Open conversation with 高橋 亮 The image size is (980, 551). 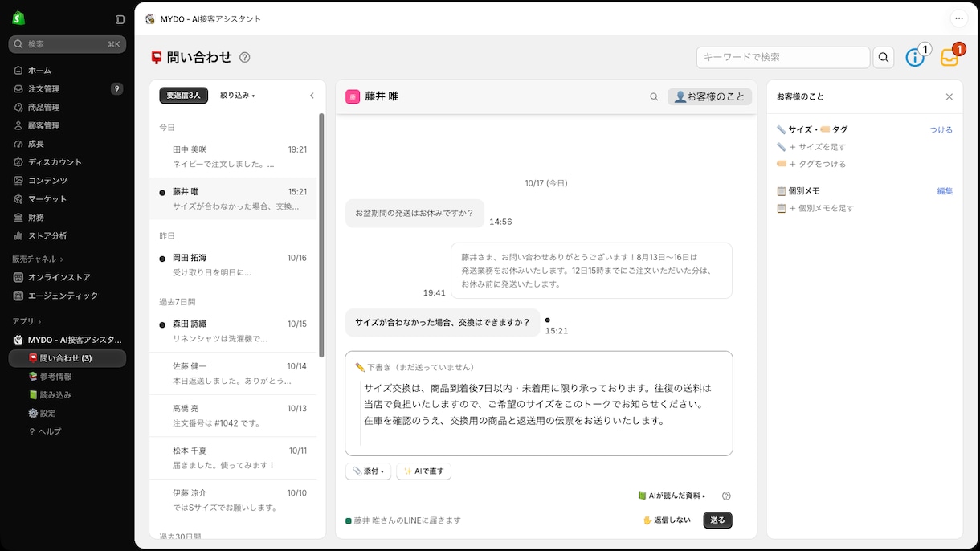(234, 415)
